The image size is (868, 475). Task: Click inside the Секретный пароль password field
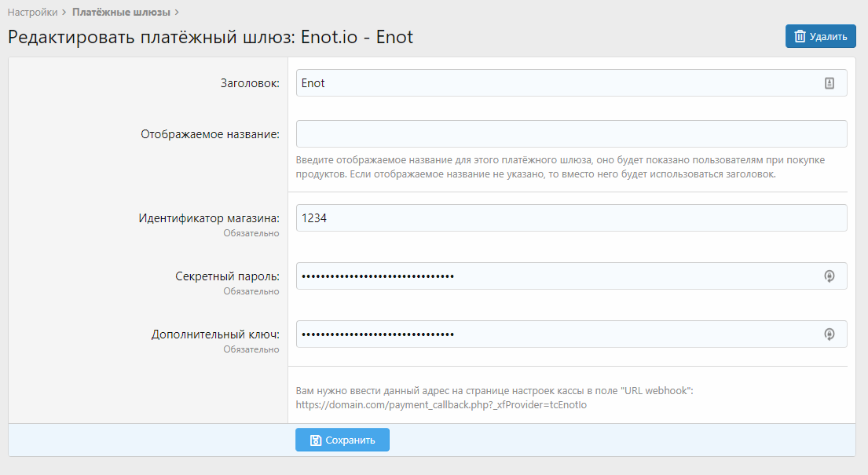(550, 276)
